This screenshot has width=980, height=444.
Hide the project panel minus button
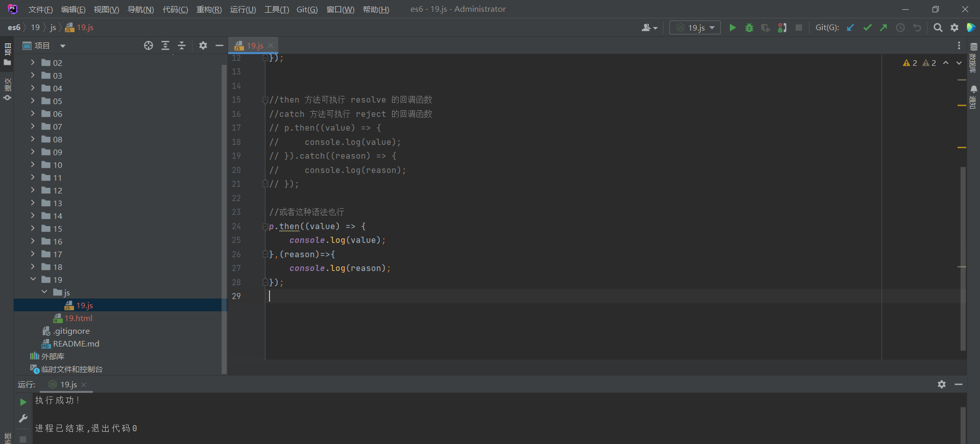(219, 45)
